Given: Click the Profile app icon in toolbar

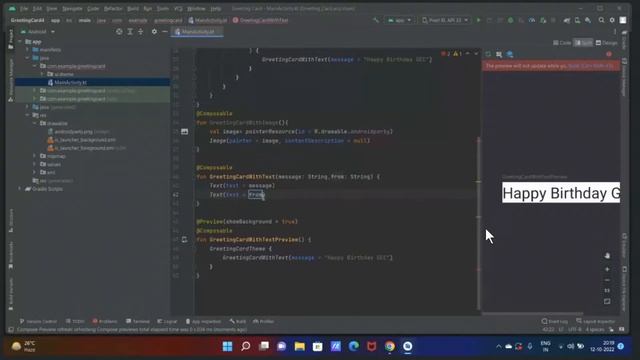Looking at the screenshot, I should pos(532,20).
